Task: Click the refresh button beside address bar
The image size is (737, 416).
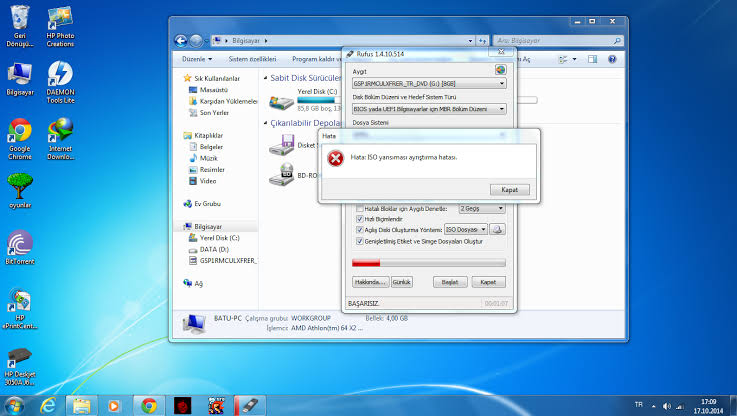Action: [482, 41]
